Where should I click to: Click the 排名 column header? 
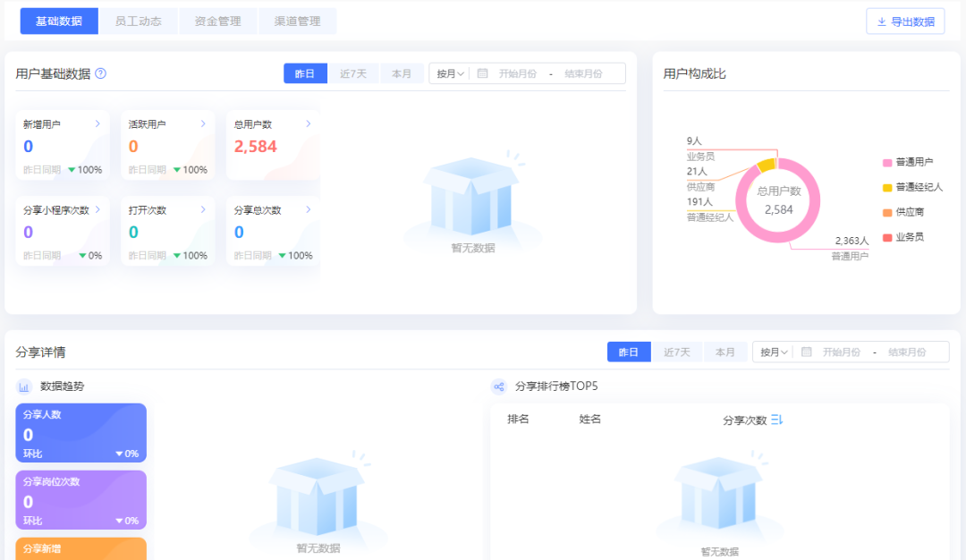tap(518, 419)
